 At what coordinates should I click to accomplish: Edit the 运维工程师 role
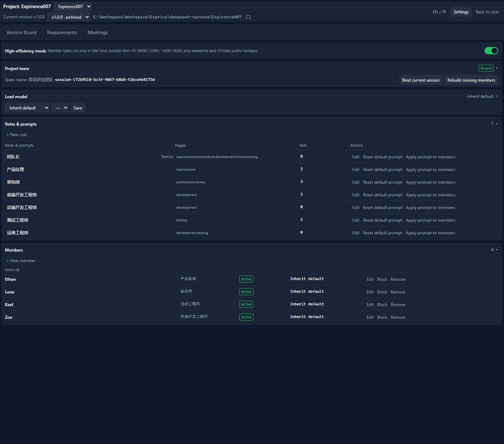356,233
